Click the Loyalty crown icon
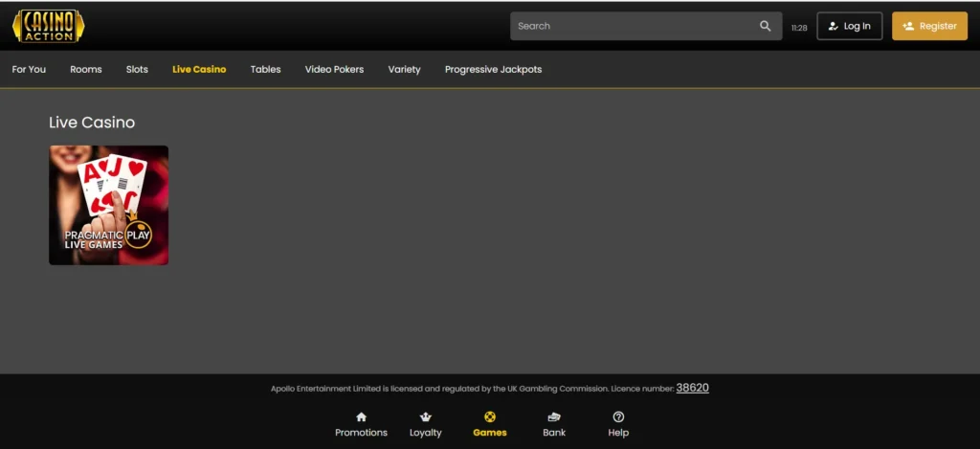The height and width of the screenshot is (449, 980). tap(426, 417)
